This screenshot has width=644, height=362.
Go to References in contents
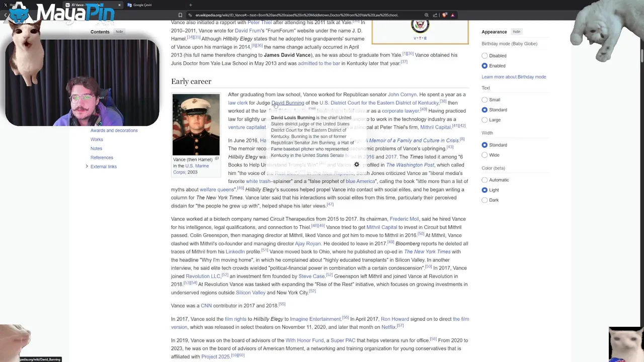coord(102,157)
